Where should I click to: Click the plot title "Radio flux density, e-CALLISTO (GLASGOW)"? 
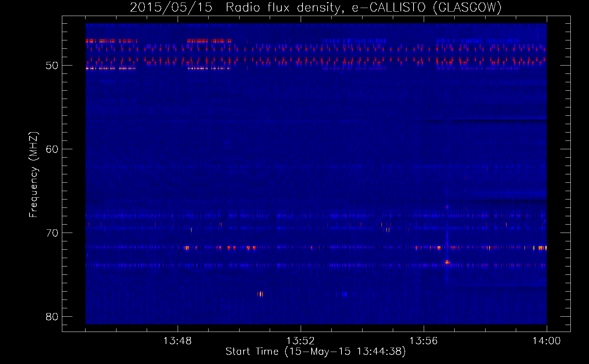pos(364,7)
